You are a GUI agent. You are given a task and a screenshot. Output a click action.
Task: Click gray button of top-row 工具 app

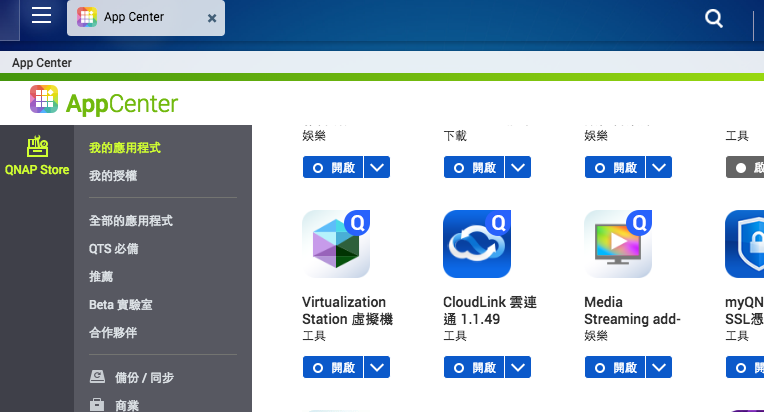(x=745, y=168)
